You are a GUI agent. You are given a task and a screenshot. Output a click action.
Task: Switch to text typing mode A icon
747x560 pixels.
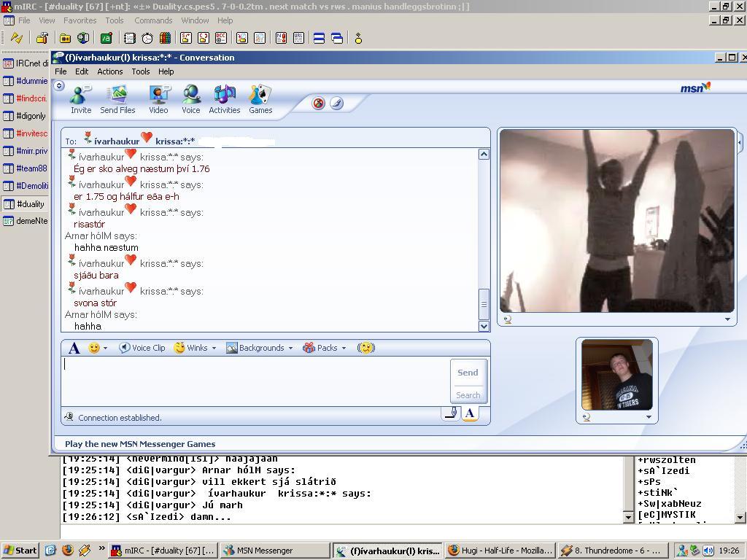point(470,413)
